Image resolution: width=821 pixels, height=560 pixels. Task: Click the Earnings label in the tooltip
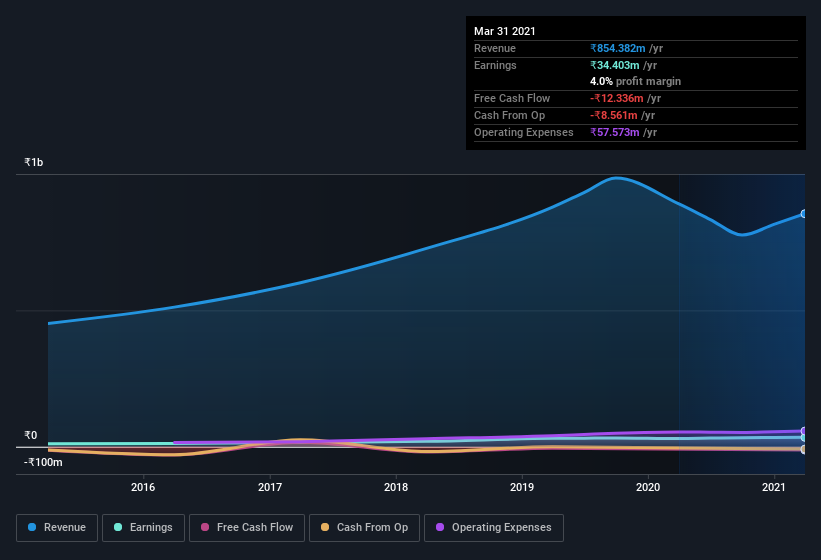pos(495,65)
